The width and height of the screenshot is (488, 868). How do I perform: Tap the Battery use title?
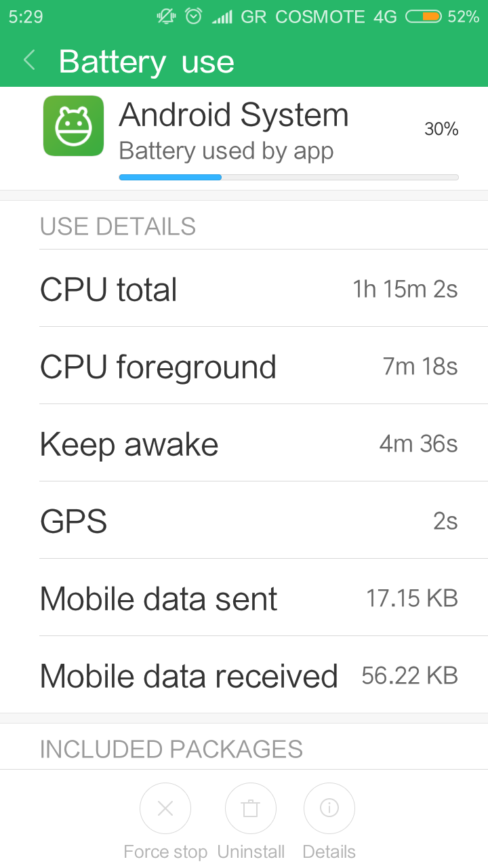point(146,62)
